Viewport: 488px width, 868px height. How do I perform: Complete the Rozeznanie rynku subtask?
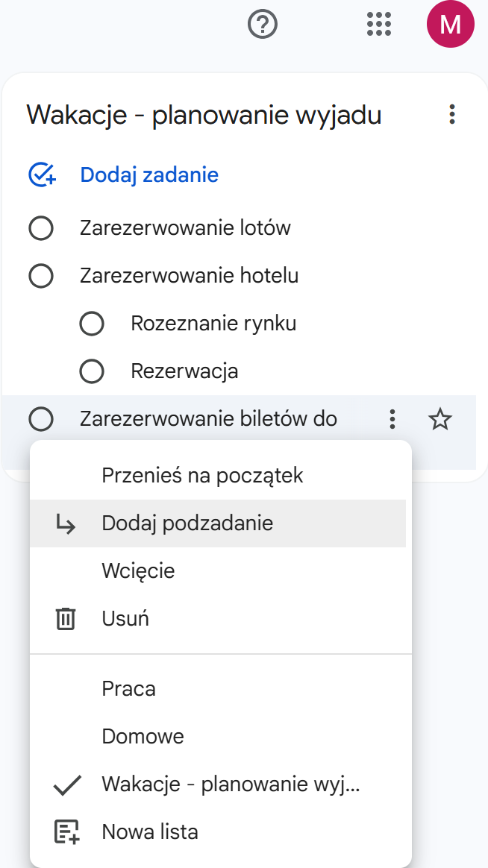pos(92,324)
